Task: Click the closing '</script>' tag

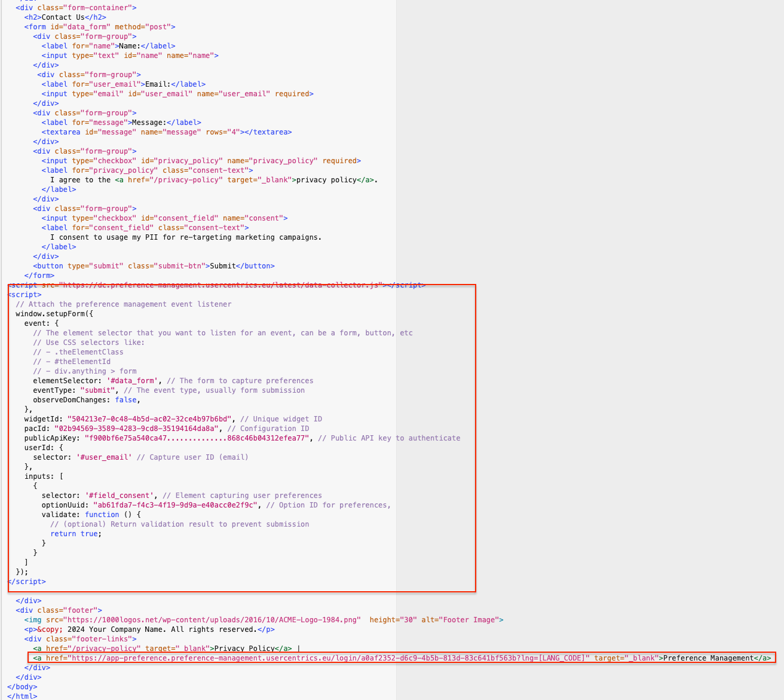Action: (27, 582)
